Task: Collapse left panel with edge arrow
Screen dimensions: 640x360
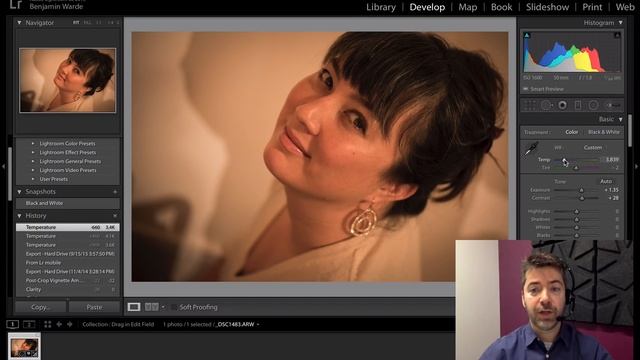Action: (x=3, y=167)
